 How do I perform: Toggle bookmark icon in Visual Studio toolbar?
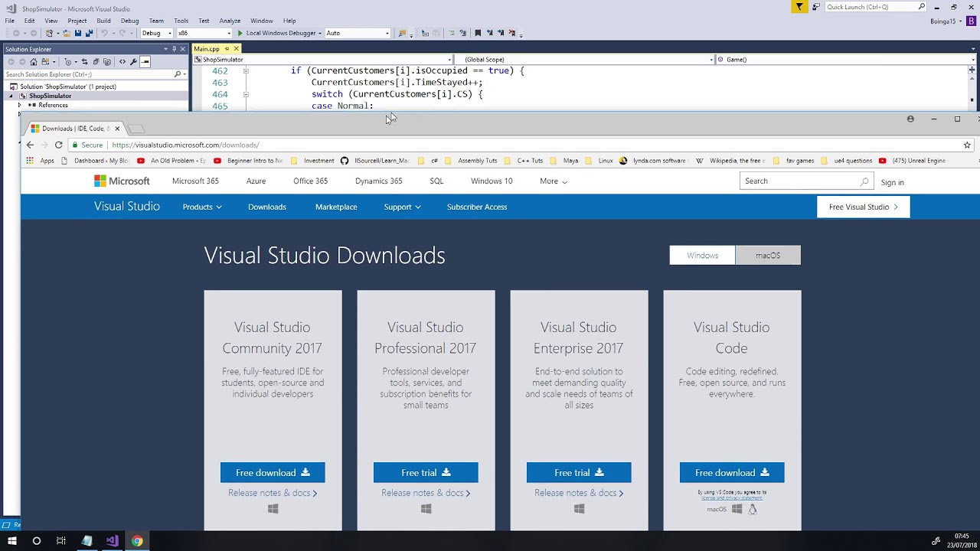[478, 33]
